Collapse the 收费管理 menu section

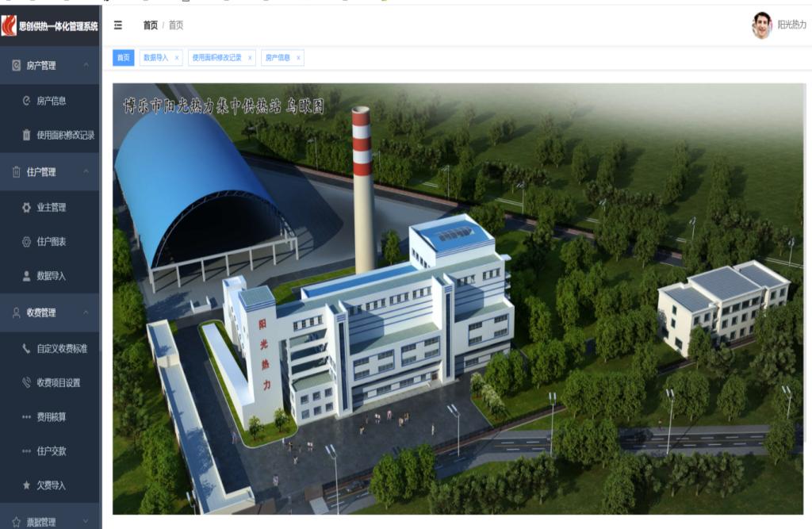86,313
